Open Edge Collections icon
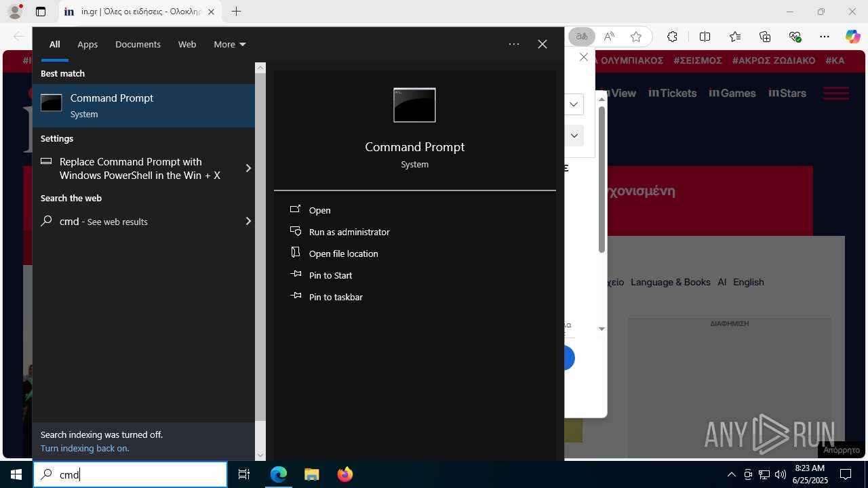 pos(765,37)
